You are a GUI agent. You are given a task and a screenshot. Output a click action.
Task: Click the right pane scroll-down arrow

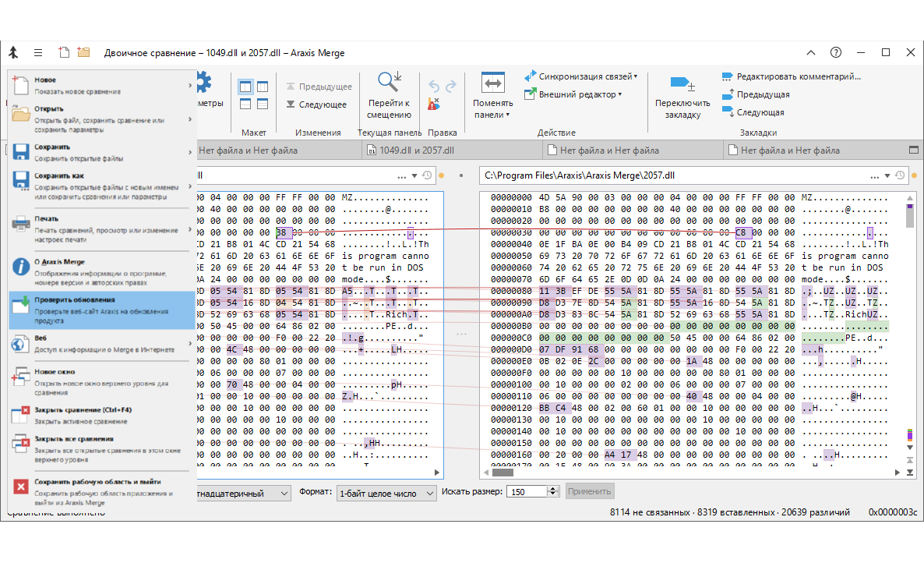coord(910,448)
